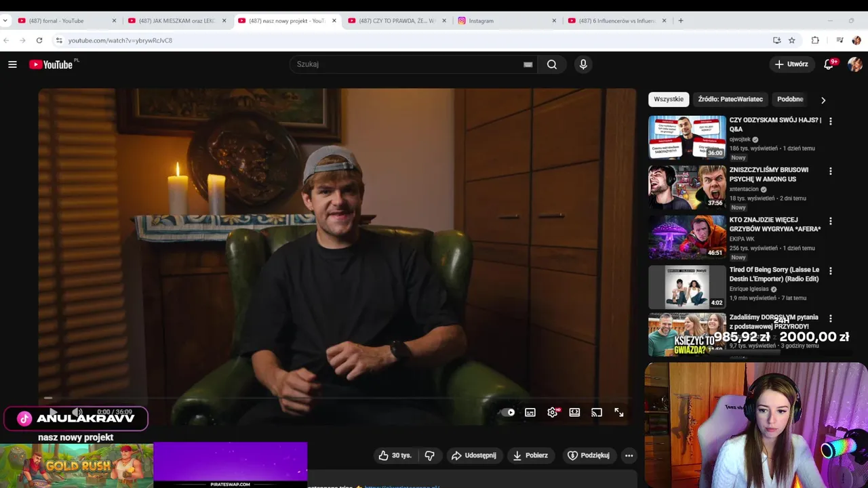Open the on-screen keyboard in search box
Image resolution: width=868 pixels, height=488 pixels.
click(x=528, y=64)
